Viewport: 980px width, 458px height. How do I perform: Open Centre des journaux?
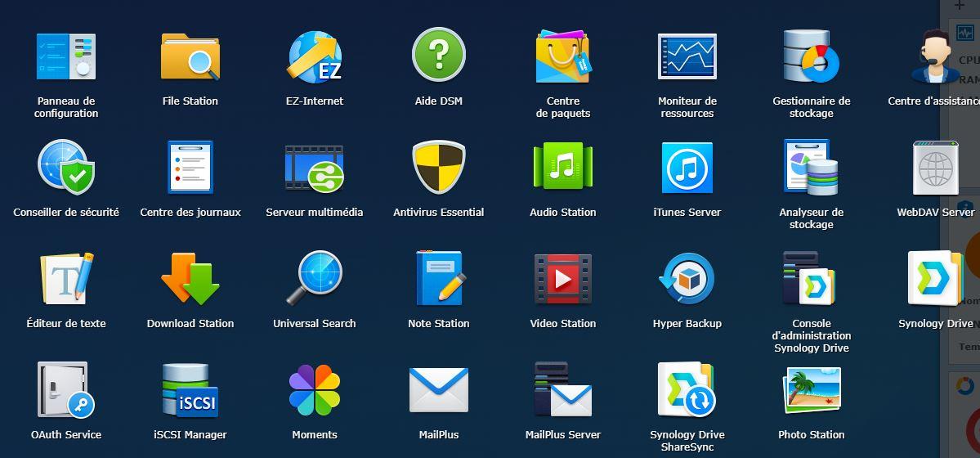pyautogui.click(x=190, y=167)
